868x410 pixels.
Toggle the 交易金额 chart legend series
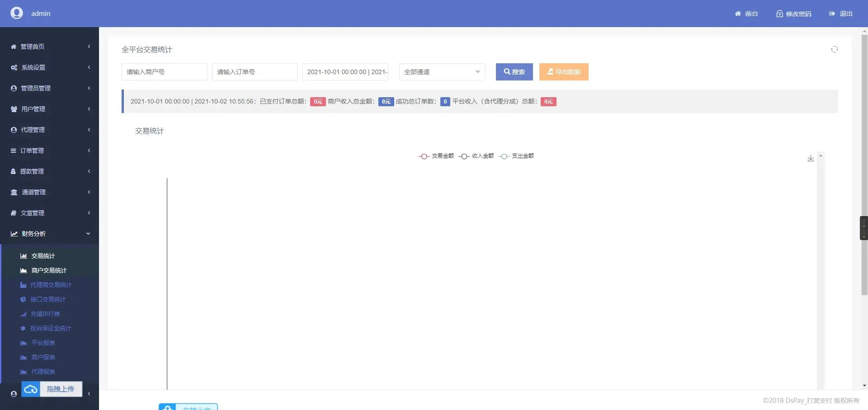pos(436,156)
